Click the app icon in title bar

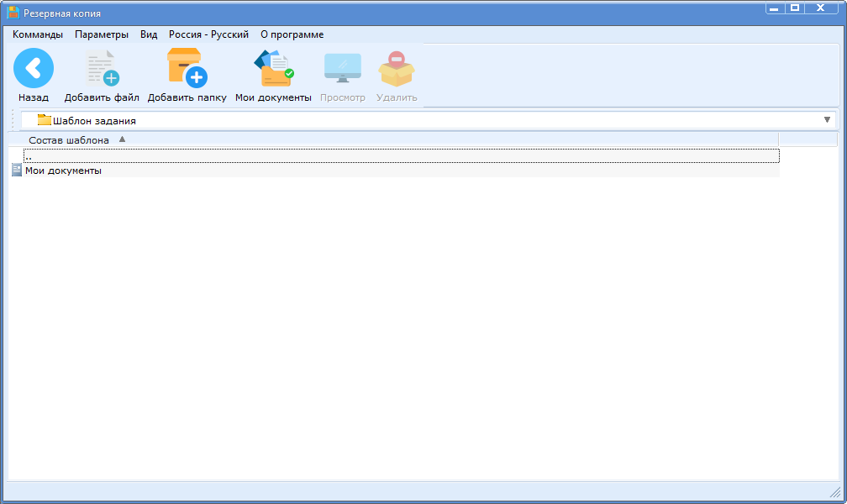pyautogui.click(x=13, y=13)
